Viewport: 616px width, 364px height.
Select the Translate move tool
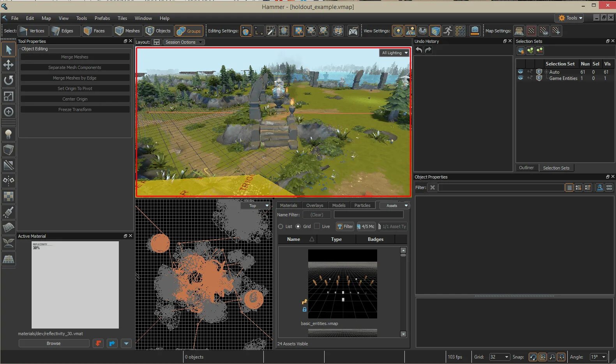tap(9, 65)
